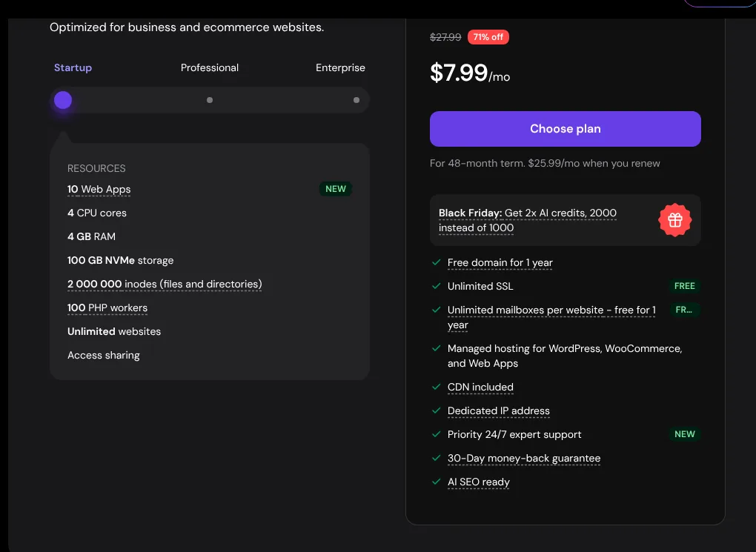Click checkmark beside Priority 24/7 expert support

click(437, 434)
